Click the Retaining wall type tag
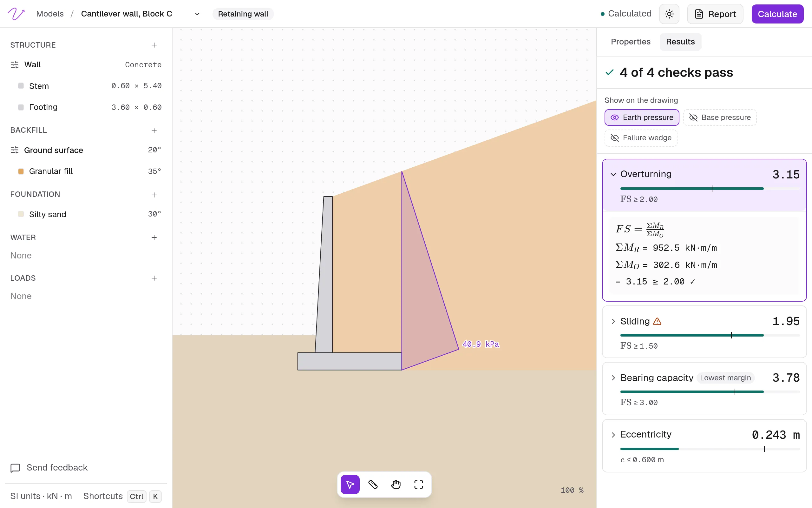The image size is (812, 508). point(243,14)
